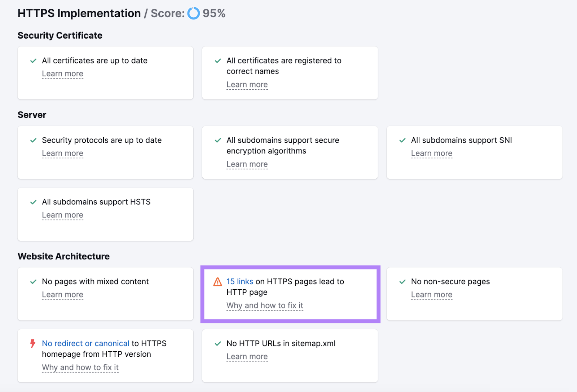This screenshot has height=392, width=577.
Task: Click the checkmark on 'No non-secure pages'
Action: click(402, 282)
